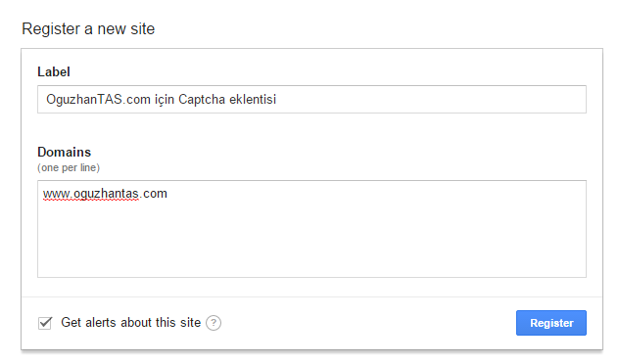Place cursor in www.oguzhantas.com domain line

(x=105, y=194)
